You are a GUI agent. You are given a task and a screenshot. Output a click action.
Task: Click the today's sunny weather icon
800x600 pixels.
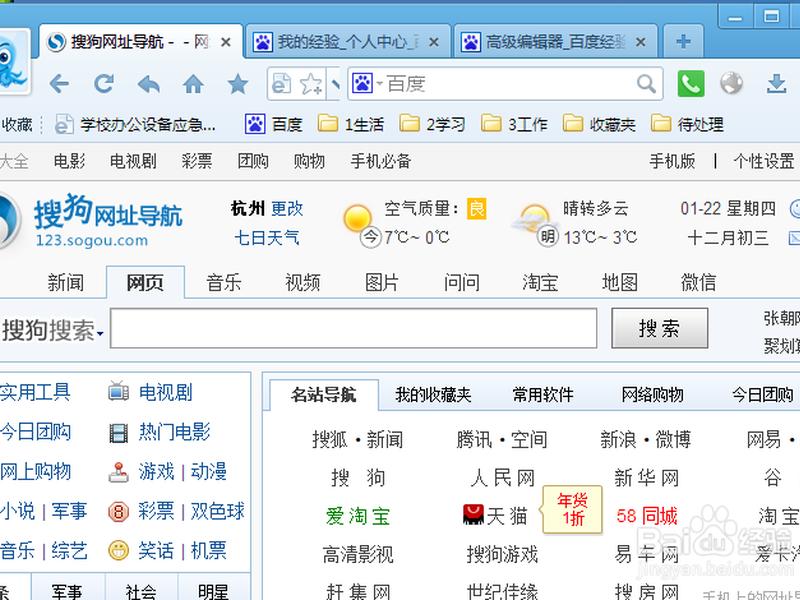357,218
